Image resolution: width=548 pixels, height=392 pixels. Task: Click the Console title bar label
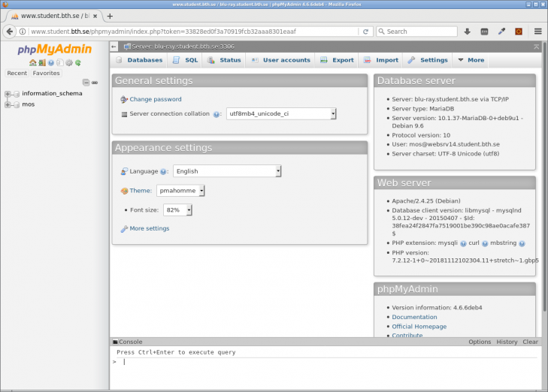tap(130, 342)
